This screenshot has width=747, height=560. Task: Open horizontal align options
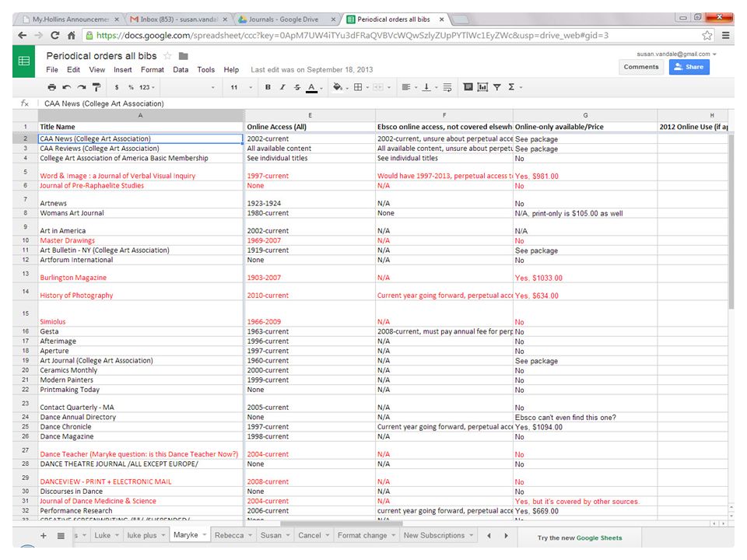coord(409,87)
